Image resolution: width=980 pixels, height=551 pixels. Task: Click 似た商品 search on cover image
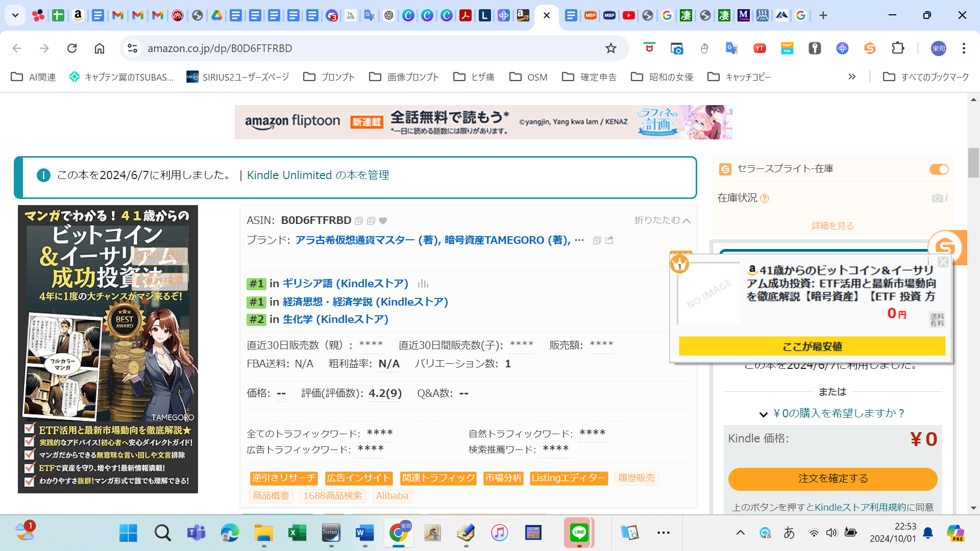pyautogui.click(x=160, y=256)
